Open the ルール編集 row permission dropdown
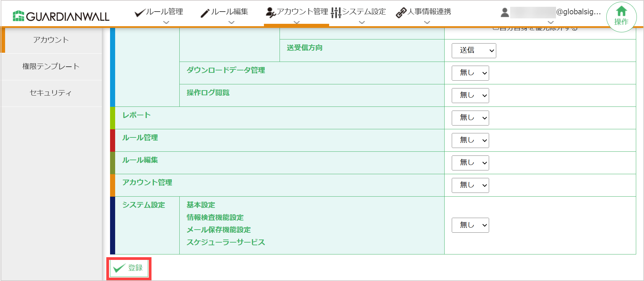The image size is (644, 281). (x=470, y=163)
